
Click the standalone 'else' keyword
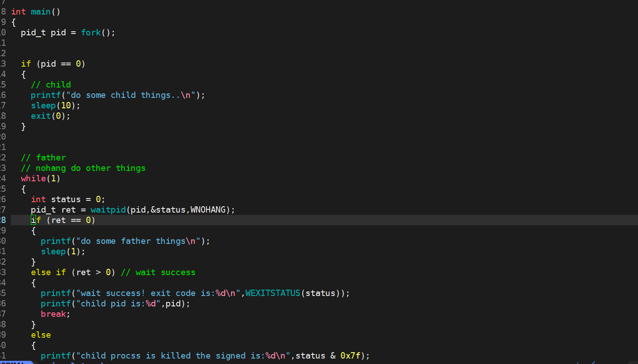(41, 335)
